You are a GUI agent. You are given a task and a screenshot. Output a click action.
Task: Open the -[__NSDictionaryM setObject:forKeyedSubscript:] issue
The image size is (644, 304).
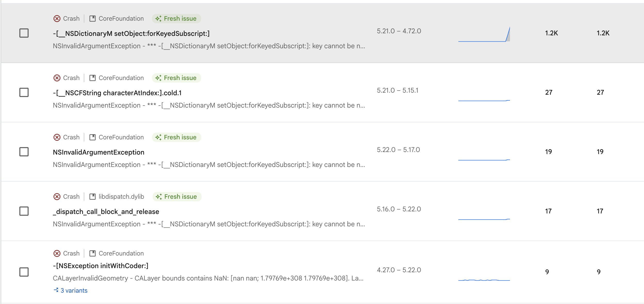pos(131,34)
